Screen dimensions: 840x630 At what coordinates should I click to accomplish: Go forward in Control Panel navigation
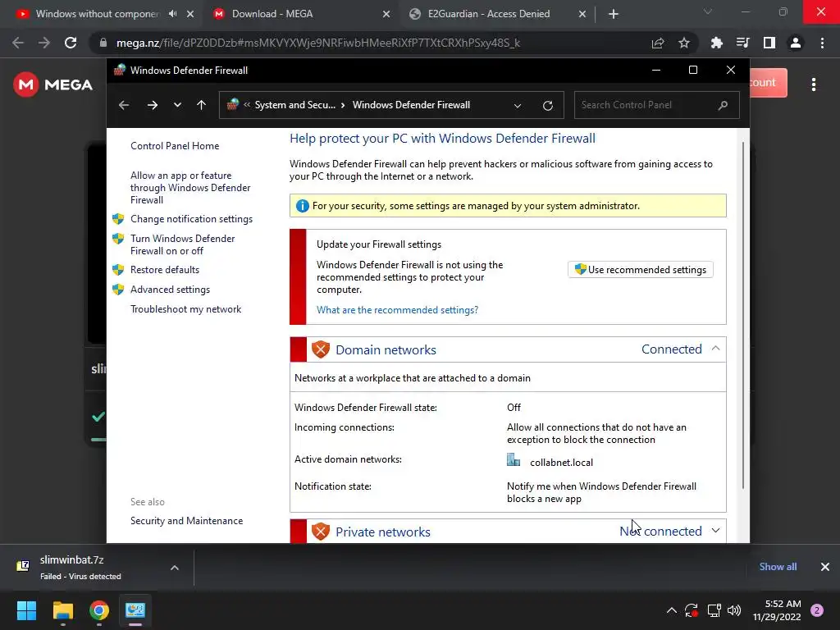[153, 105]
